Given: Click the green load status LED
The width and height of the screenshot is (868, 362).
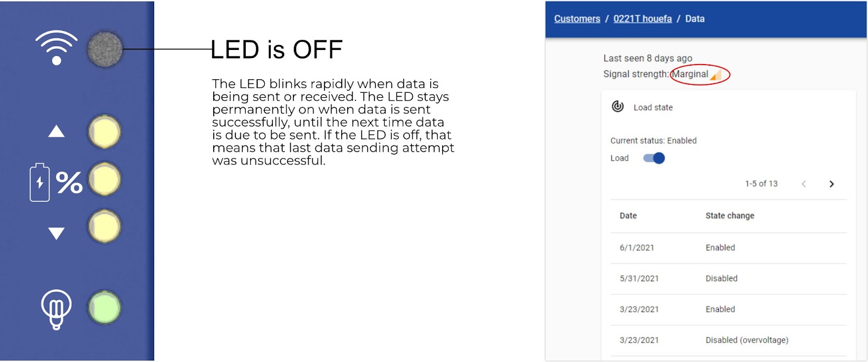Looking at the screenshot, I should (x=104, y=307).
